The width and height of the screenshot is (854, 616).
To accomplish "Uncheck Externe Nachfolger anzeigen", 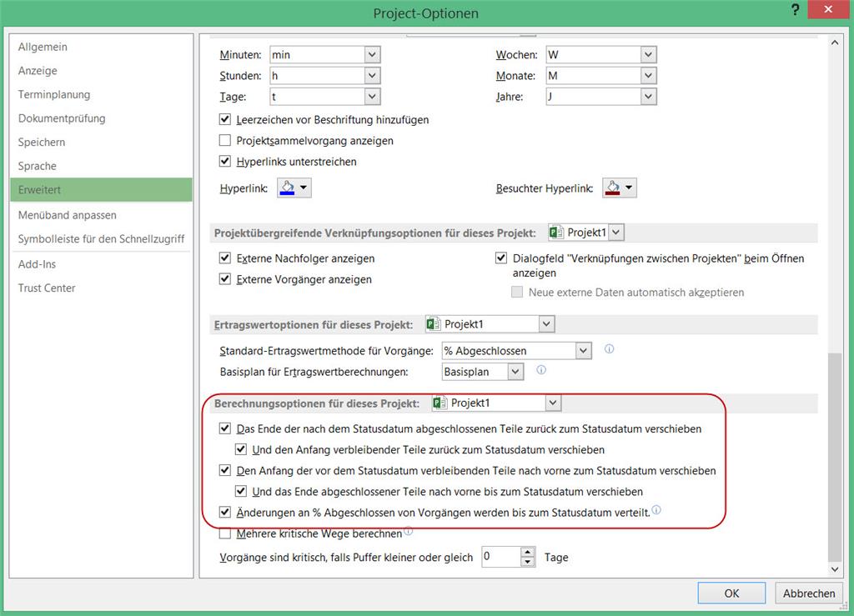I will (x=225, y=258).
